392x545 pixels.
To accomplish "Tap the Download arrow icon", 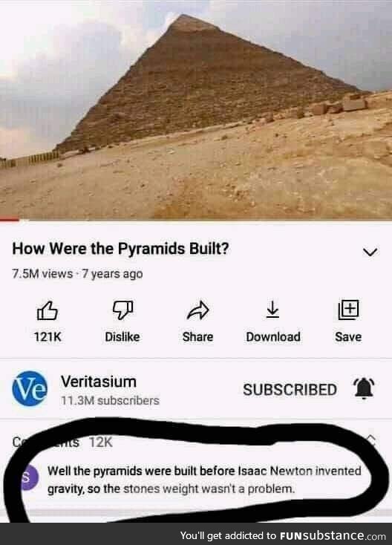I will [x=272, y=310].
